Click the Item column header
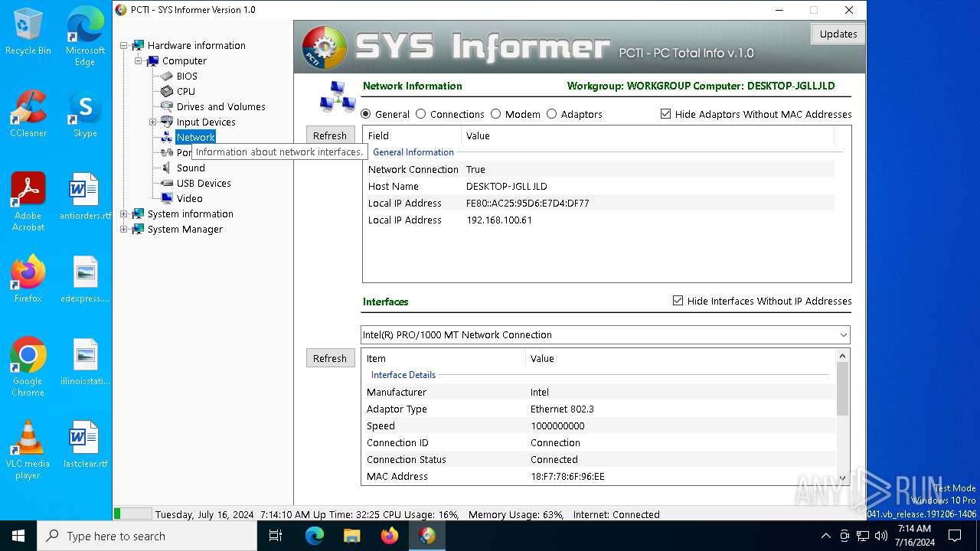Image resolution: width=980 pixels, height=551 pixels. point(443,358)
